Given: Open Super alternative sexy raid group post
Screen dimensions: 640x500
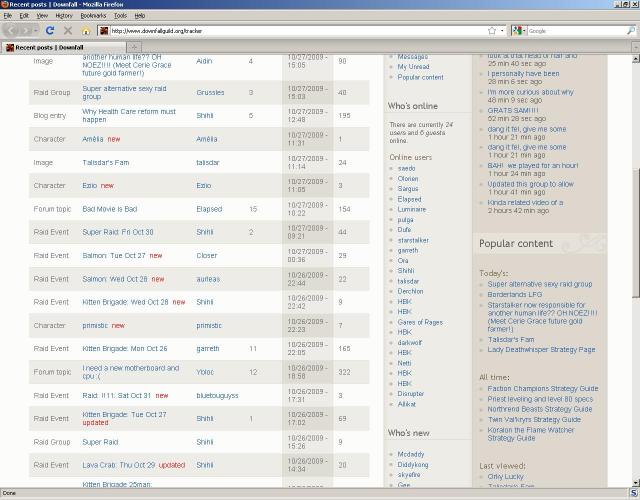Looking at the screenshot, I should (124, 93).
